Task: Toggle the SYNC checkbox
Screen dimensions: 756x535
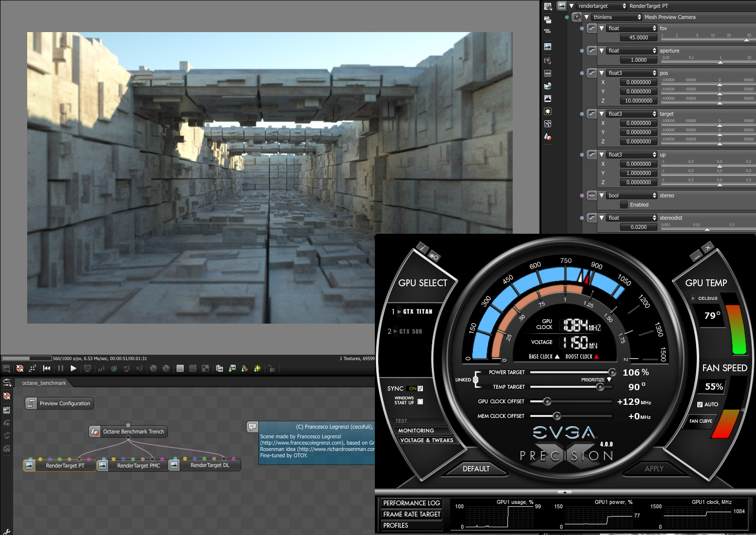Action: click(420, 388)
